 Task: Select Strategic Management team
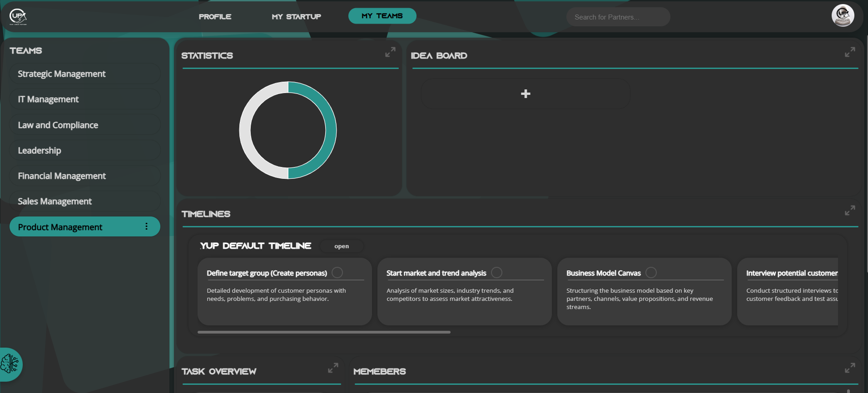point(85,74)
